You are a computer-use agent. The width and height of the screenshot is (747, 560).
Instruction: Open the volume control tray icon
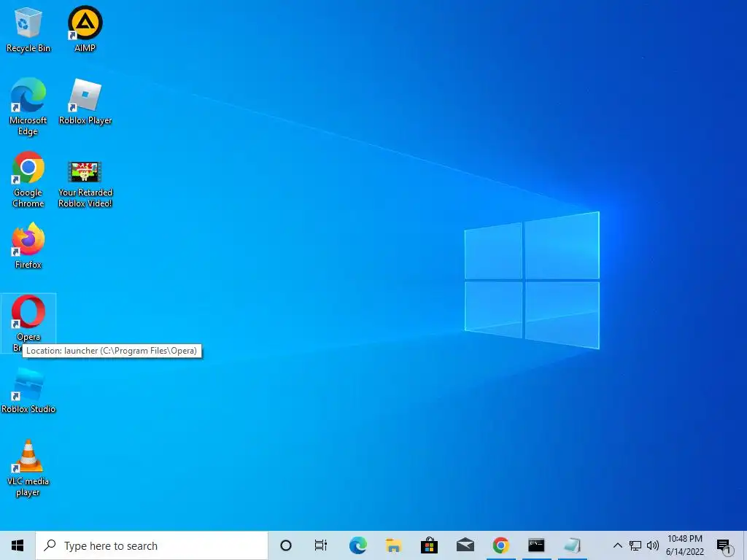[653, 545]
